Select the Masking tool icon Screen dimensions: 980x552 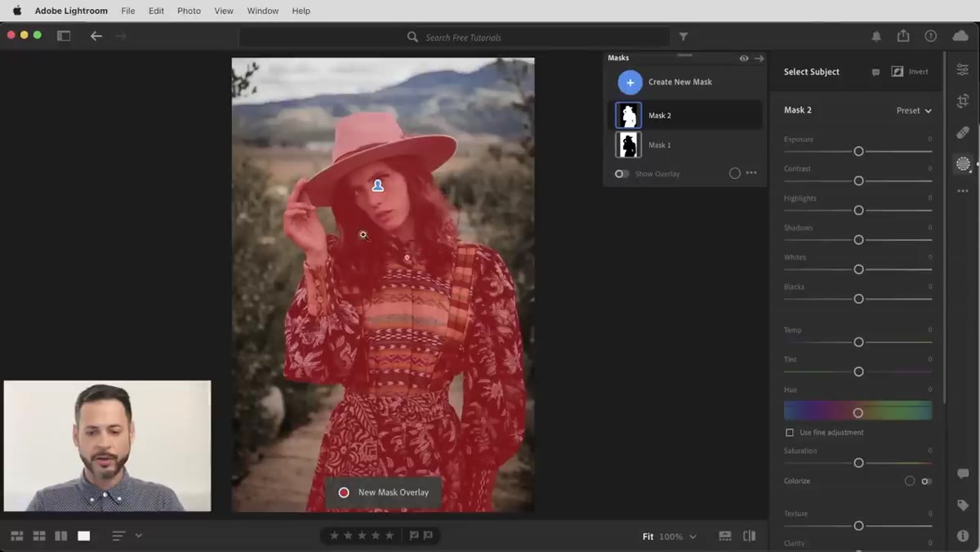963,164
